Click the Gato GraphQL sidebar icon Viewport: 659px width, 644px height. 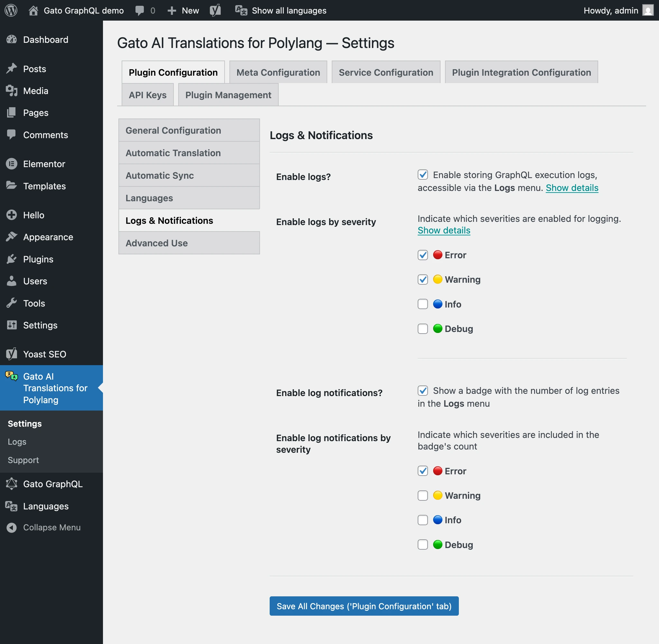click(x=12, y=484)
